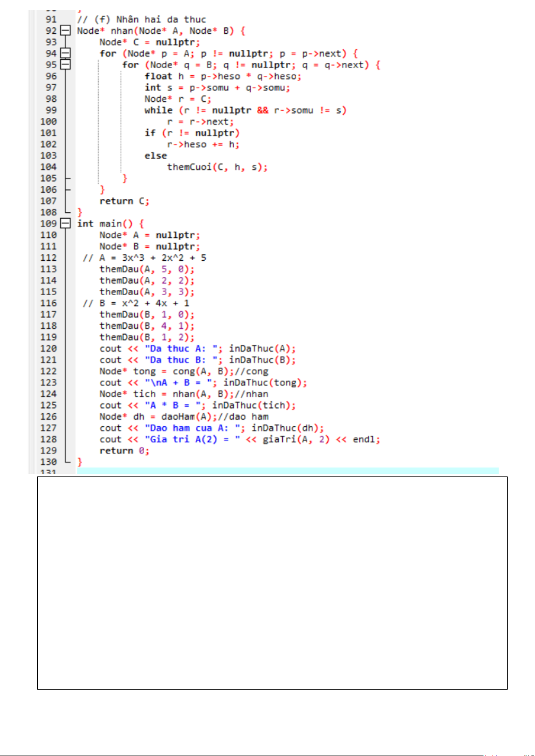
Task: Collapse the nhan function fold marker
Action: [x=66, y=31]
